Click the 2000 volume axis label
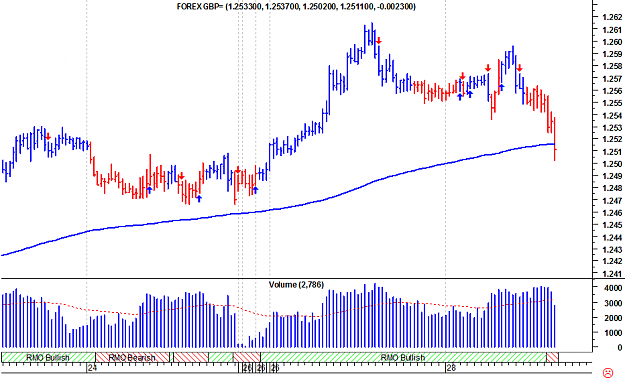The height and width of the screenshot is (382, 625). 613,318
